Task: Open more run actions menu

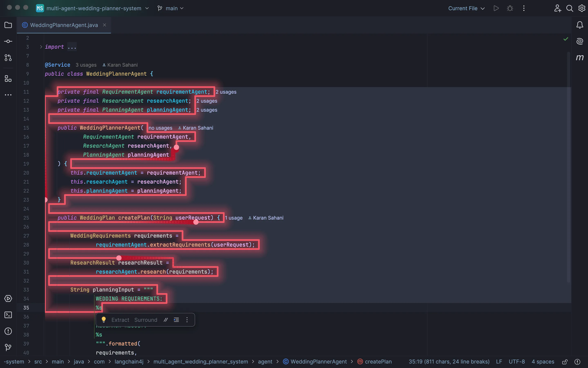Action: (524, 8)
